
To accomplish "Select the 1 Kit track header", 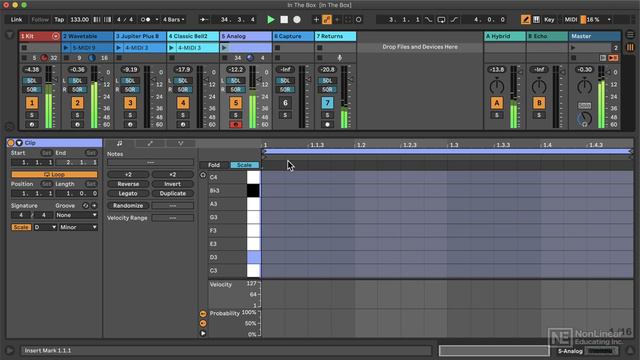I will (40, 36).
